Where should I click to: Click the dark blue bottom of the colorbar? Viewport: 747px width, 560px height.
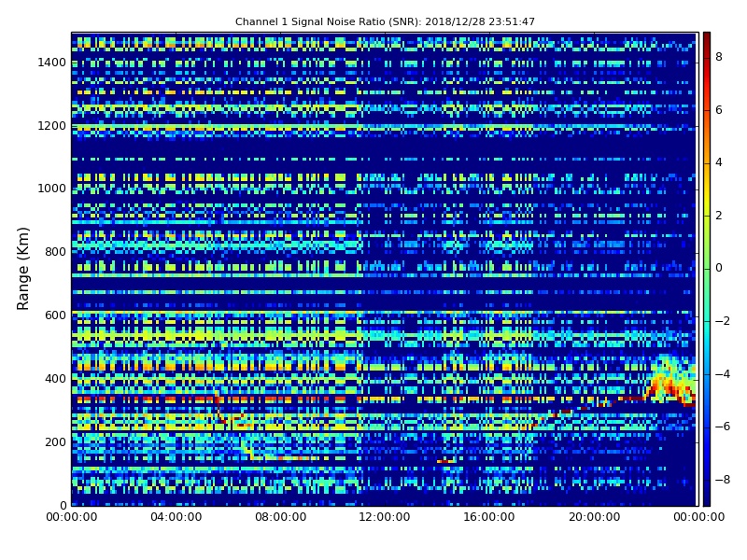[x=707, y=497]
